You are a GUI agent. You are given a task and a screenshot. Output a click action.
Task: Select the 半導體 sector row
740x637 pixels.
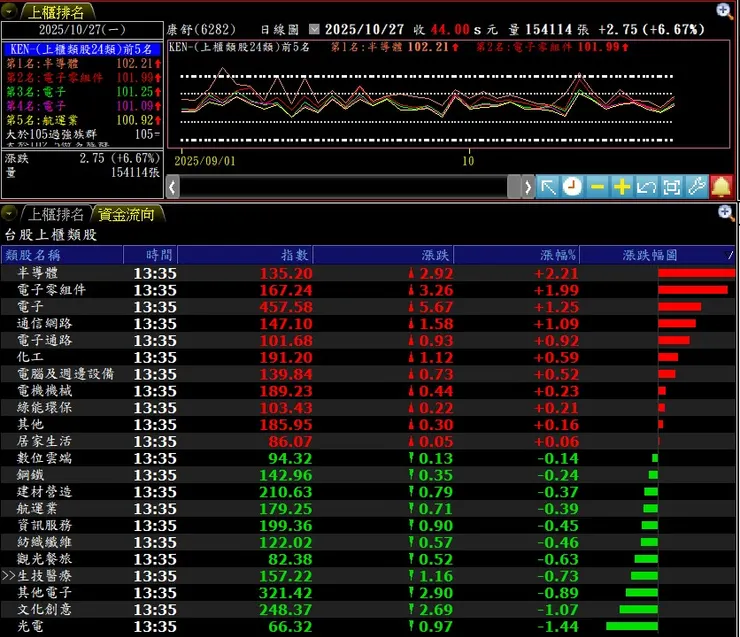(x=368, y=273)
